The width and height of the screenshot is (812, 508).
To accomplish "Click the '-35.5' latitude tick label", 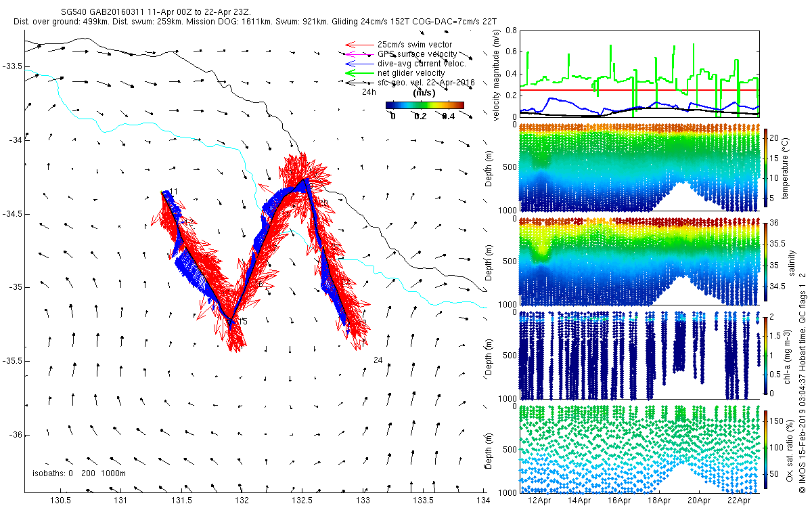I will [12, 361].
